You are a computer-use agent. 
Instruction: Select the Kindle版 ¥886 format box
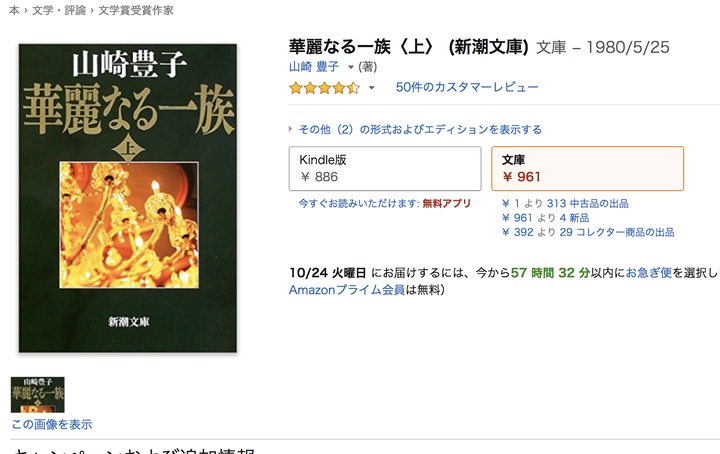(x=385, y=168)
